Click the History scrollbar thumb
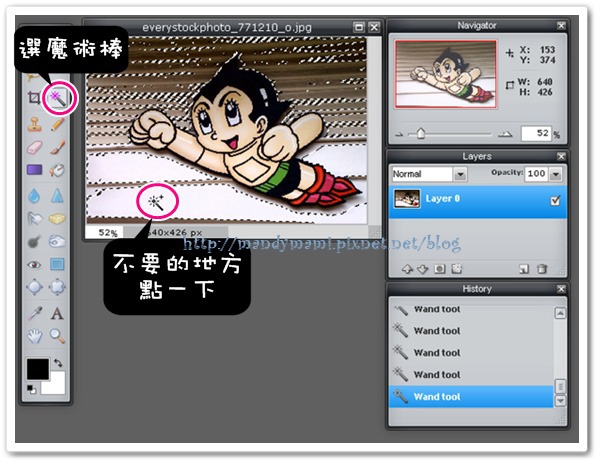600x464 pixels. pyautogui.click(x=560, y=386)
